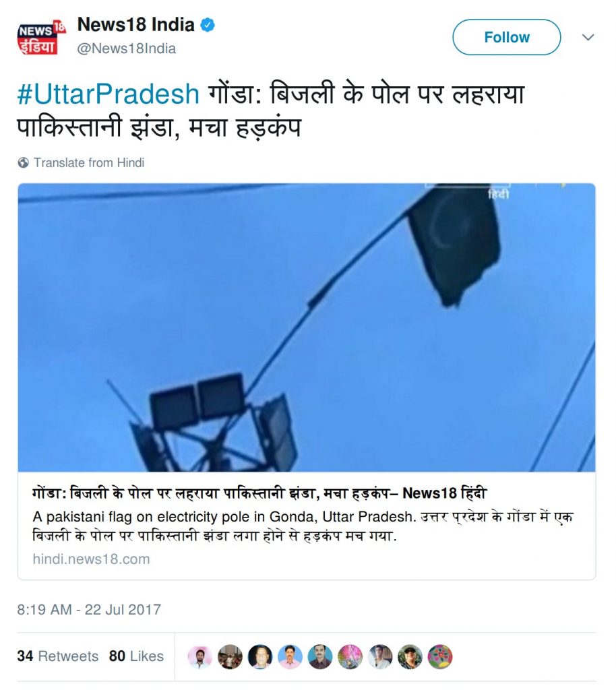Click the News18 India profile logo
Screen dimensions: 616x690
pos(41,37)
